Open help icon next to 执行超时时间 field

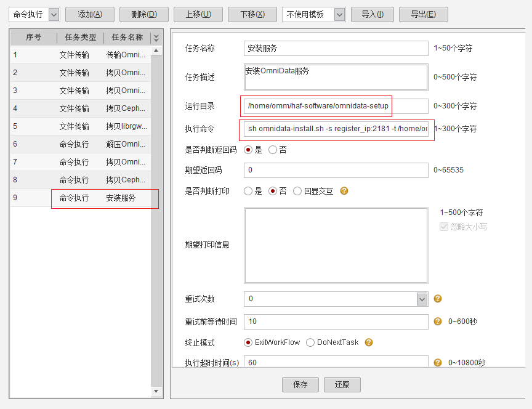pos(438,363)
